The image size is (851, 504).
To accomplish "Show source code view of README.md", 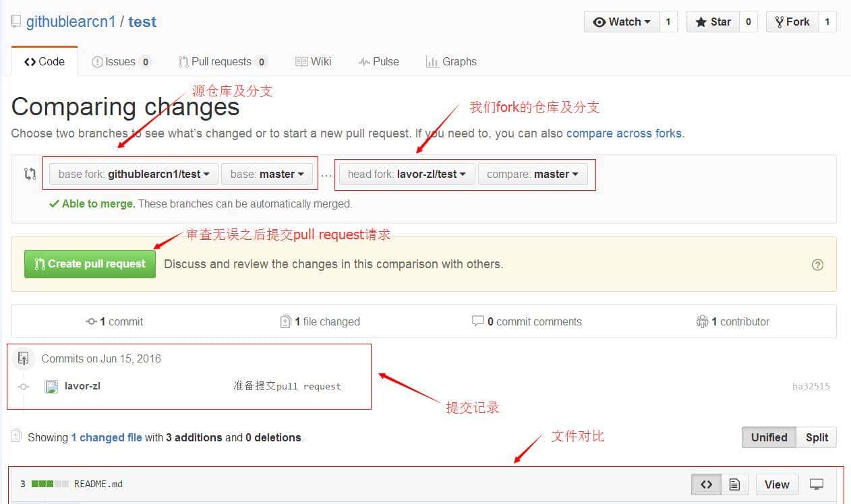I will (x=706, y=484).
